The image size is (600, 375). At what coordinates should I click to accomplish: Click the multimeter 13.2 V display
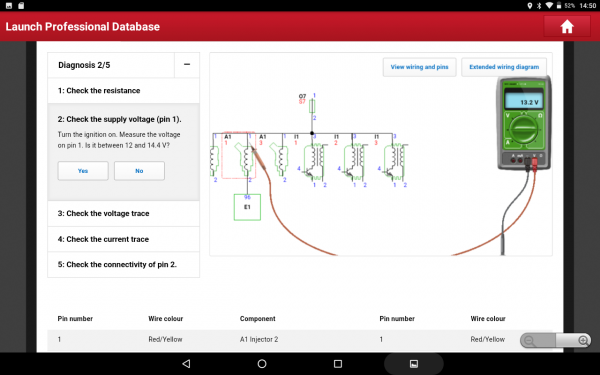pos(524,102)
